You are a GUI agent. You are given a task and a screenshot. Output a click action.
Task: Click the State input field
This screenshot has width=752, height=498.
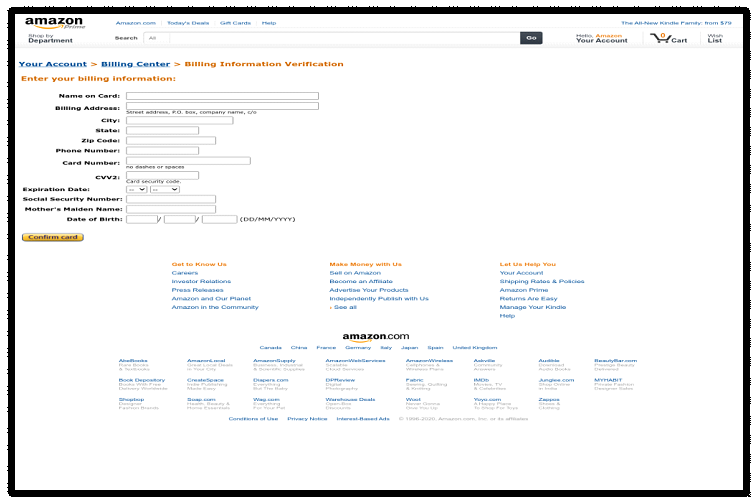pos(163,130)
